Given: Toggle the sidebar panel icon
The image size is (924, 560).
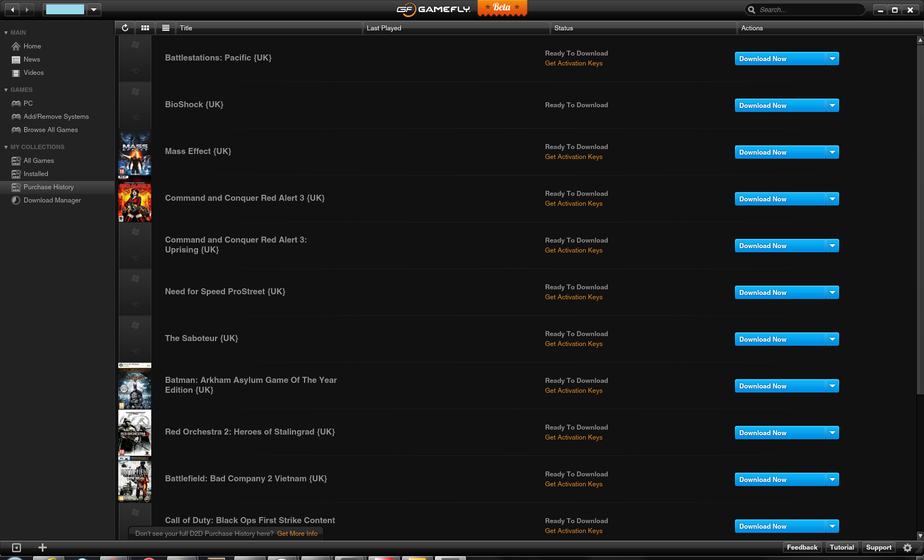Looking at the screenshot, I should (x=16, y=547).
